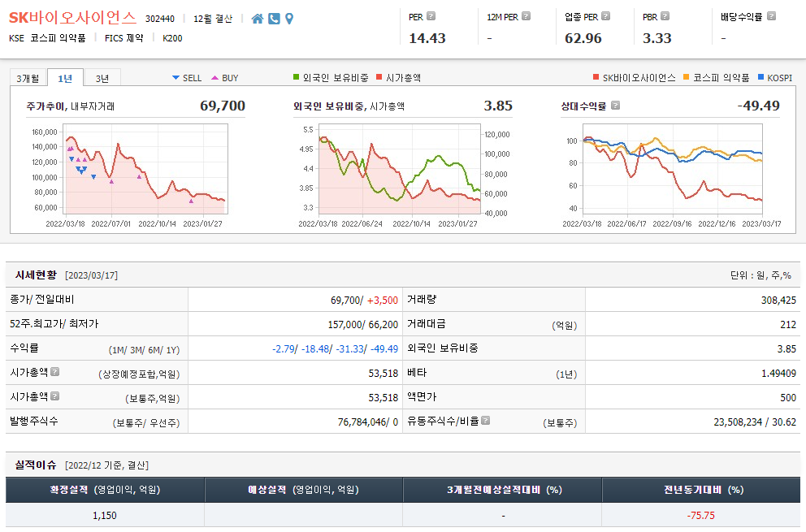The height and width of the screenshot is (532, 806).
Task: Click the PBR value 3.33
Action: point(657,38)
